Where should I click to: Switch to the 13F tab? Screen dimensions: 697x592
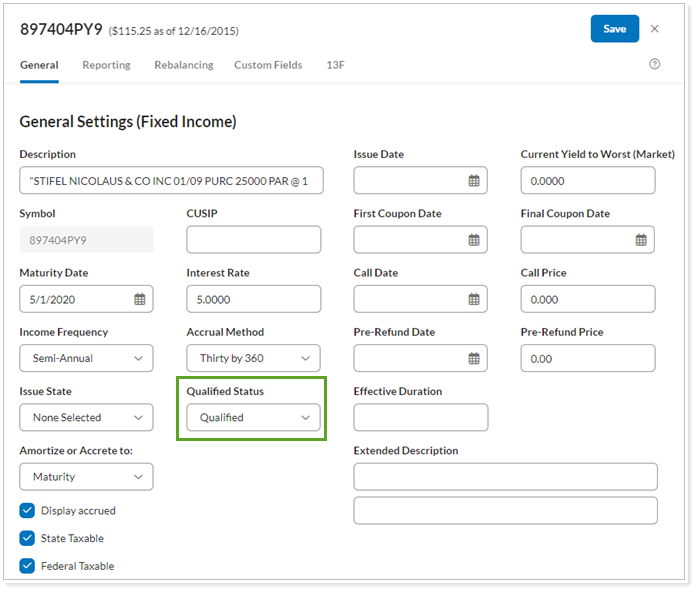(336, 65)
